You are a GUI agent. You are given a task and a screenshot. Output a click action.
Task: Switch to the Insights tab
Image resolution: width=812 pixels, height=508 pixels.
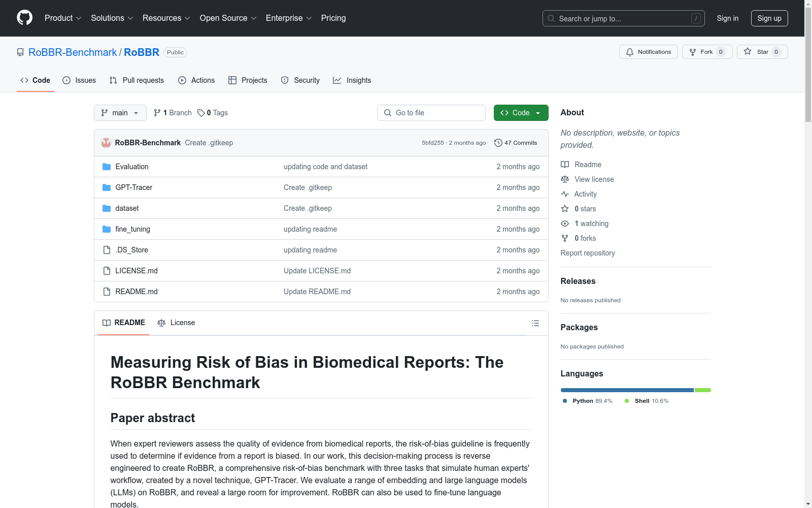pyautogui.click(x=352, y=80)
